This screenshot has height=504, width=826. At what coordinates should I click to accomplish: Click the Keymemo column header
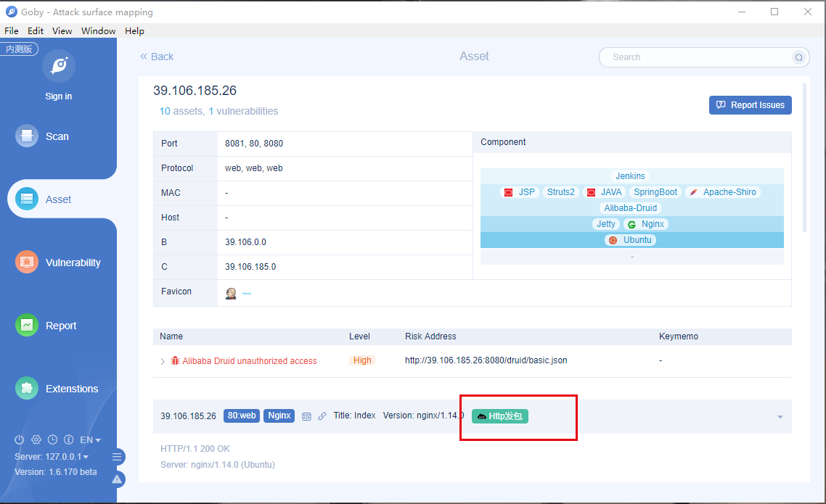click(x=679, y=336)
